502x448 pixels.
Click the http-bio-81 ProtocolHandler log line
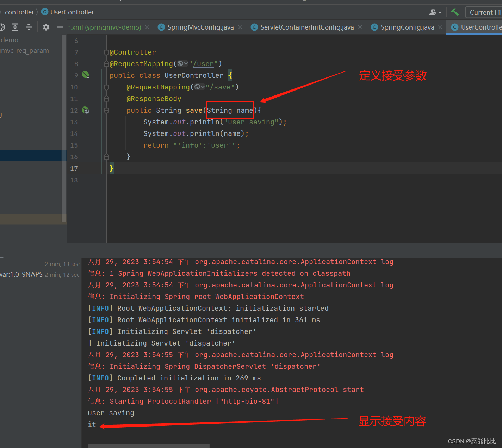[x=183, y=401]
